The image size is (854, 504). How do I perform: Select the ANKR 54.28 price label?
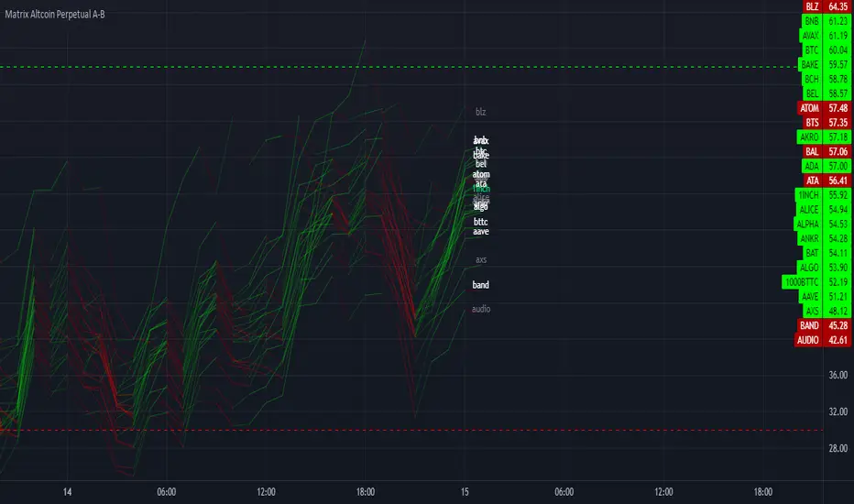824,238
